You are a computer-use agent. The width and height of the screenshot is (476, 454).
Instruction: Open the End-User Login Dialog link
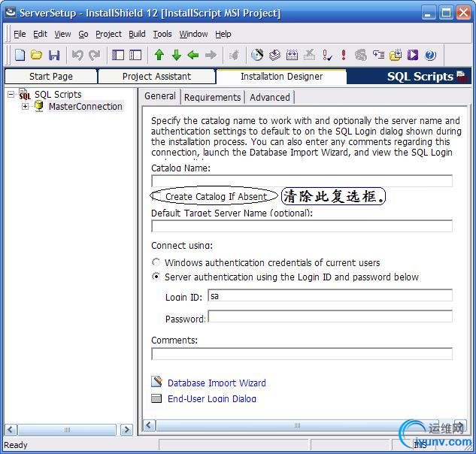212,399
